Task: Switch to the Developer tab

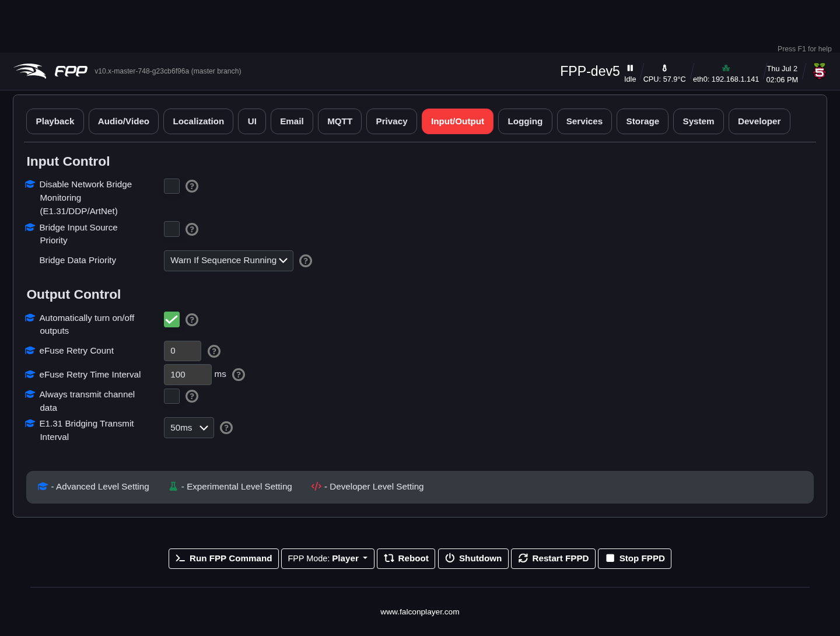Action: 759,121
